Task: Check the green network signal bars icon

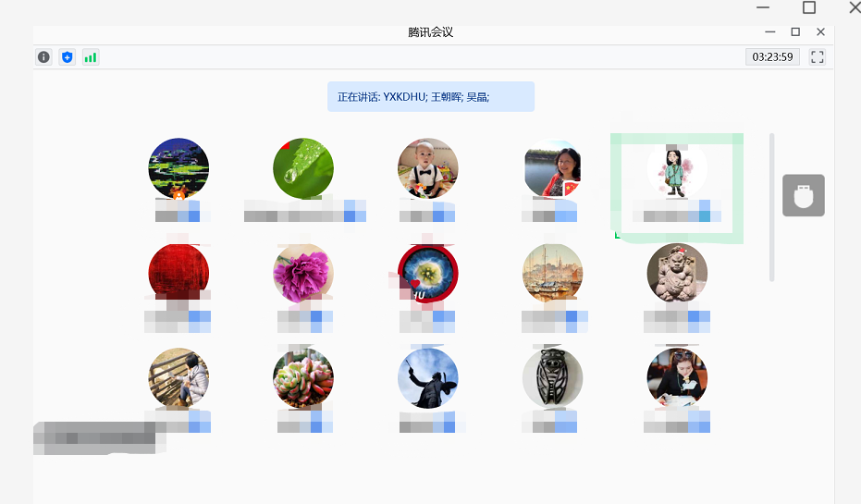Action: click(91, 57)
